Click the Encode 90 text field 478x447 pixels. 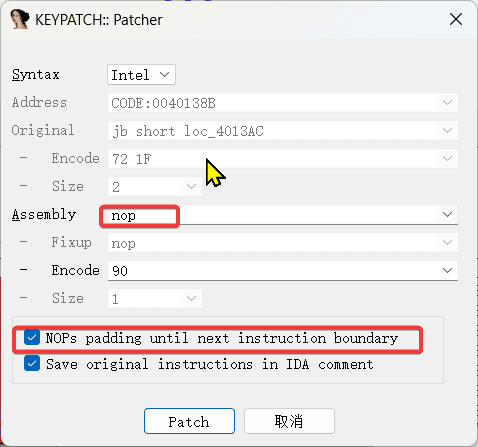pos(272,271)
